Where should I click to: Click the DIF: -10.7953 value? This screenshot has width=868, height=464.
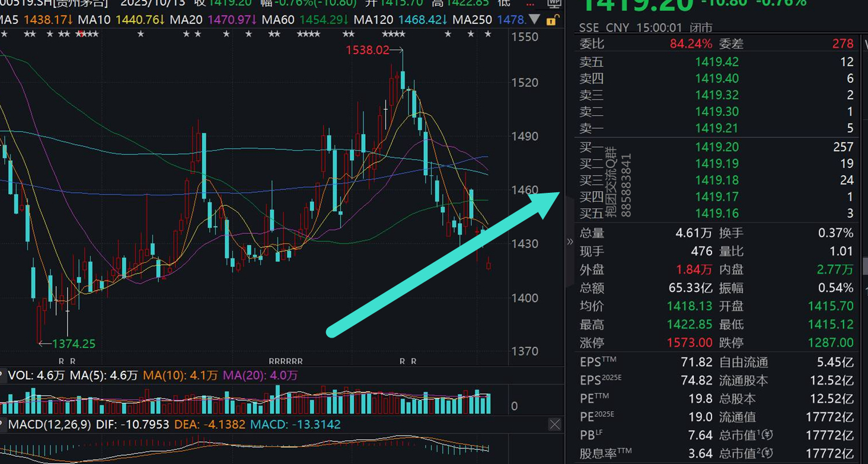tap(132, 425)
